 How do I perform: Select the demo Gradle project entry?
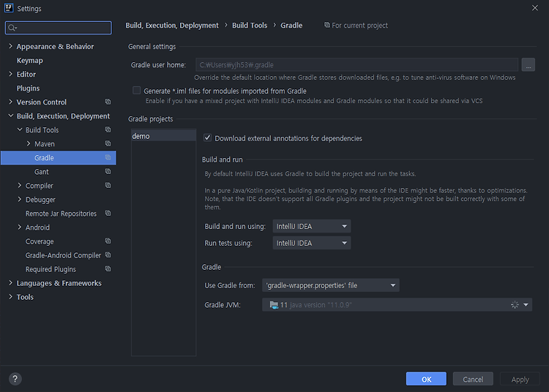163,136
